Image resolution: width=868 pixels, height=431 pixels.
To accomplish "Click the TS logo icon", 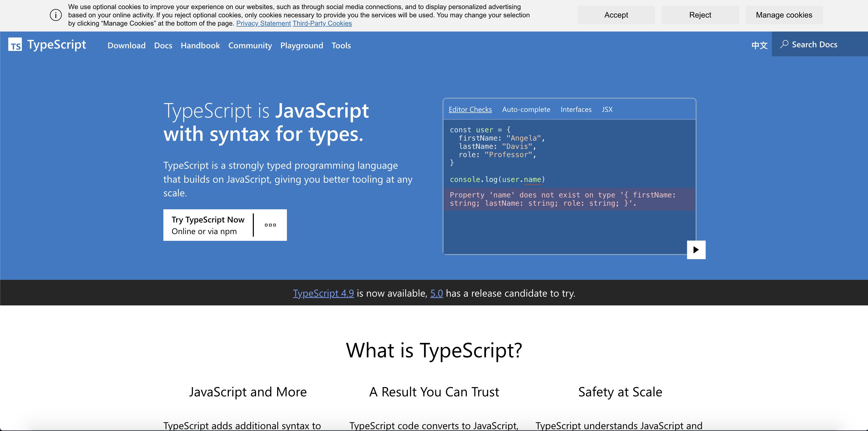I will [x=15, y=44].
